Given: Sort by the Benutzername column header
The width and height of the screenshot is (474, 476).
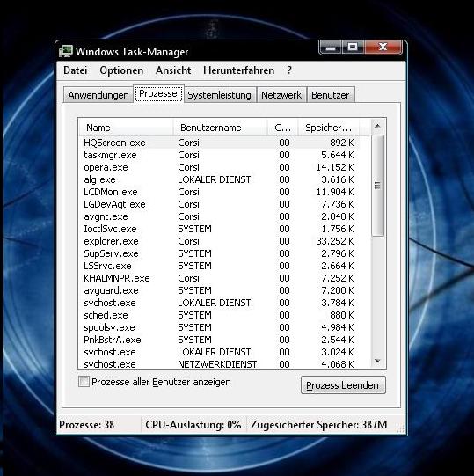Looking at the screenshot, I should click(x=221, y=128).
